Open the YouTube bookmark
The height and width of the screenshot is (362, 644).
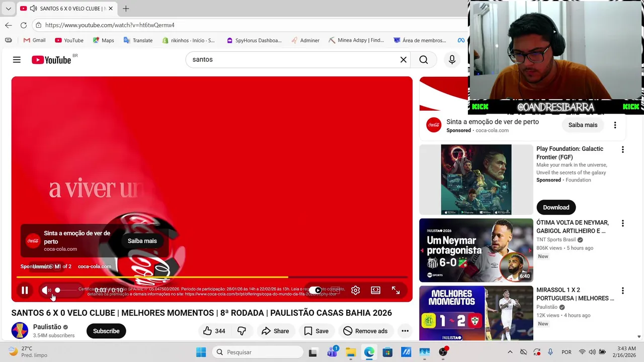69,40
